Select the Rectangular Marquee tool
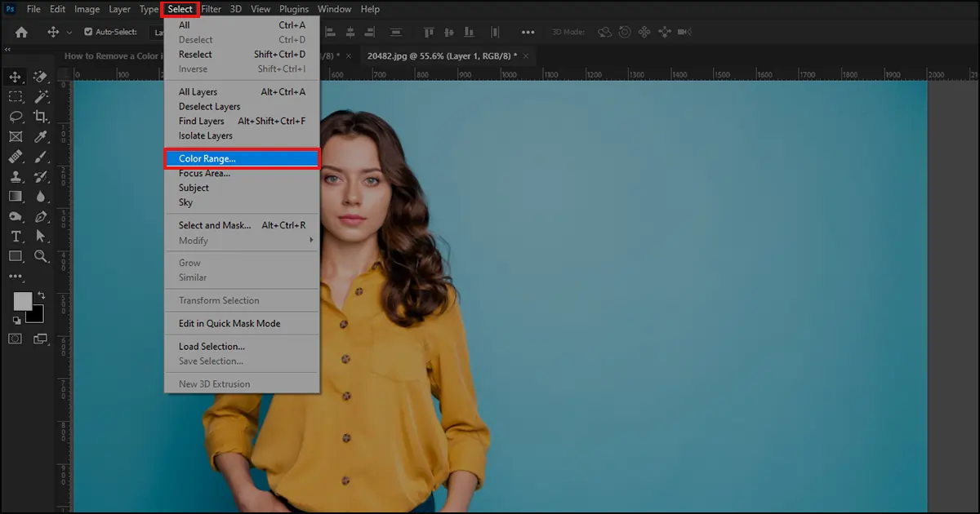 point(15,96)
